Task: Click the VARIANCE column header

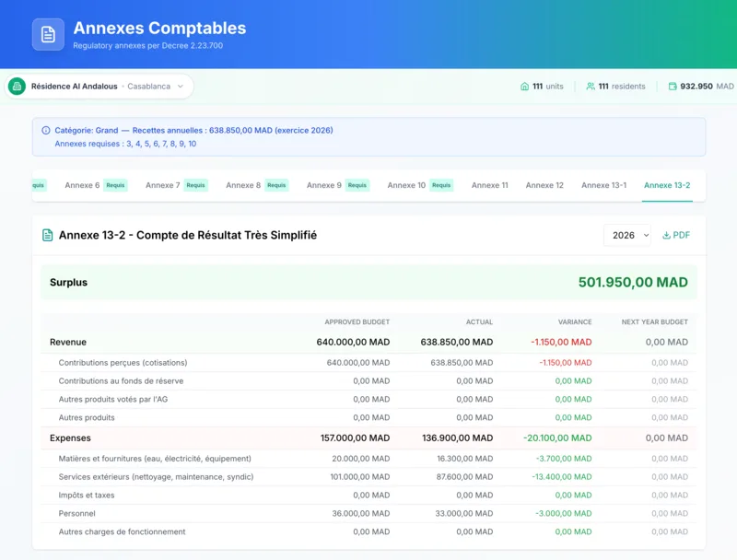Action: (574, 321)
